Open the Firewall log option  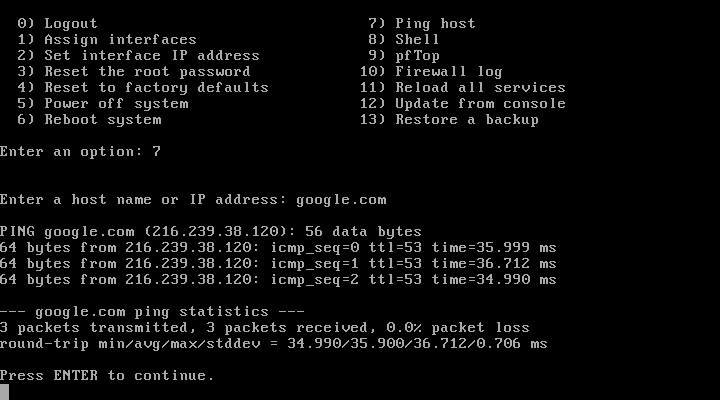click(448, 71)
